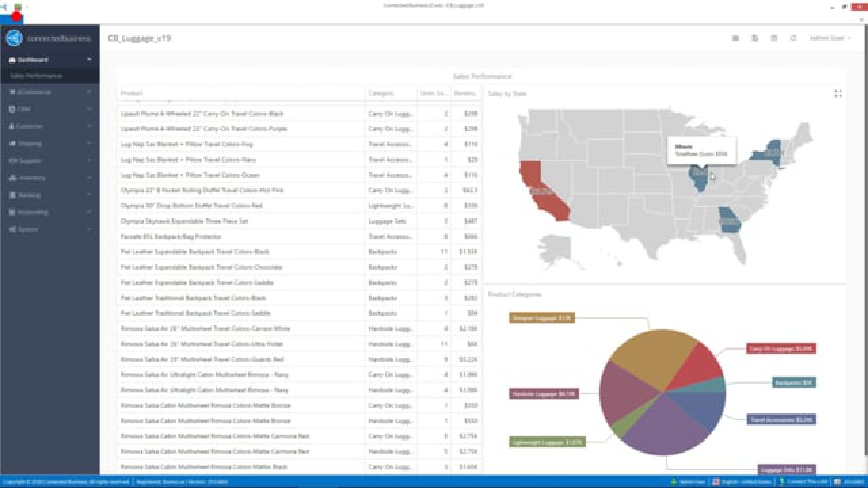This screenshot has height=488, width=868.
Task: Sort the table by the Revenue column header
Action: 465,93
